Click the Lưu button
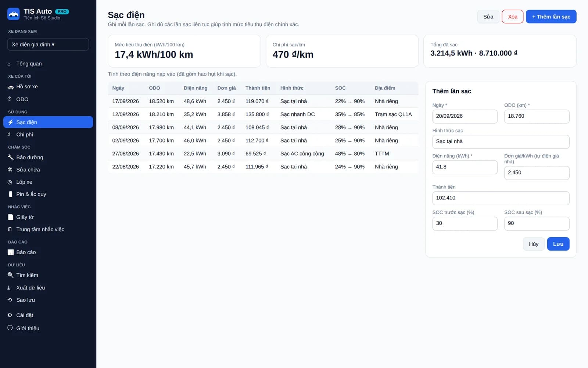 [558, 244]
